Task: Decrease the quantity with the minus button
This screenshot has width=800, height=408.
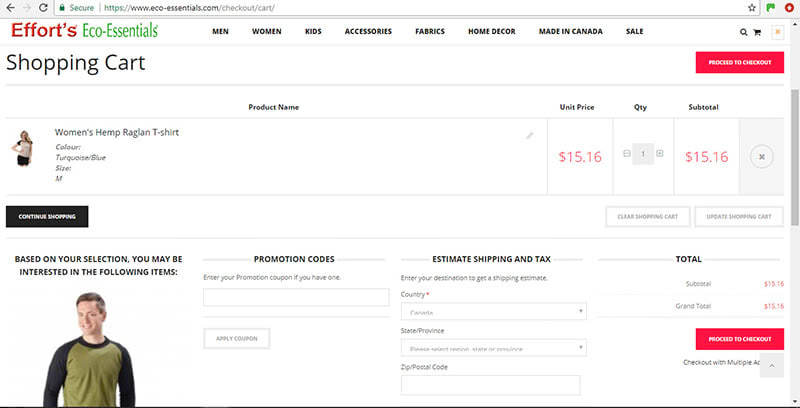Action: [627, 153]
